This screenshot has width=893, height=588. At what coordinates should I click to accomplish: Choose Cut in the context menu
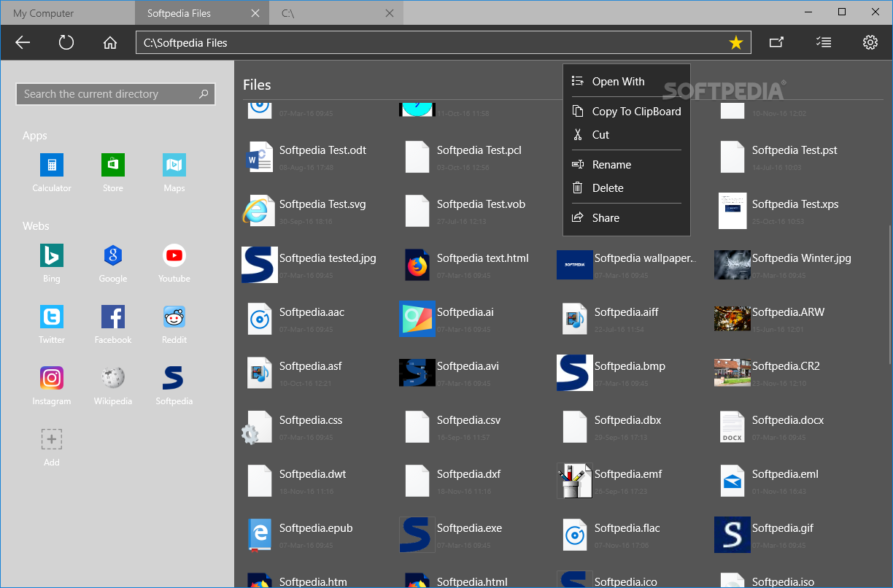tap(626, 134)
